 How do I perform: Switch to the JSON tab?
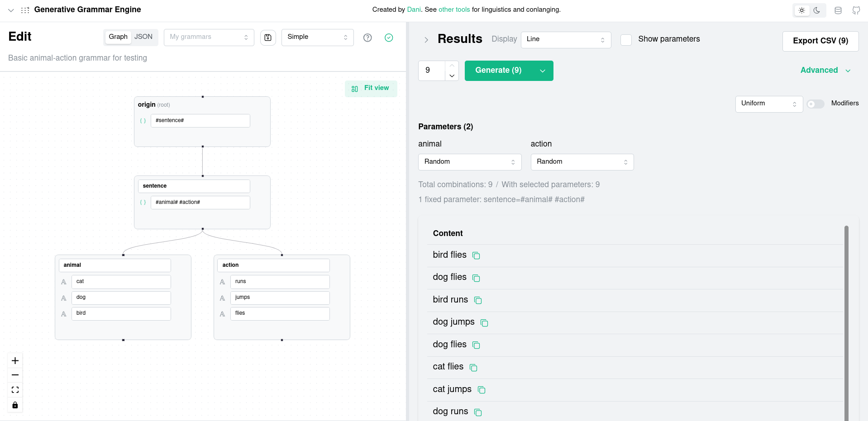pyautogui.click(x=143, y=37)
